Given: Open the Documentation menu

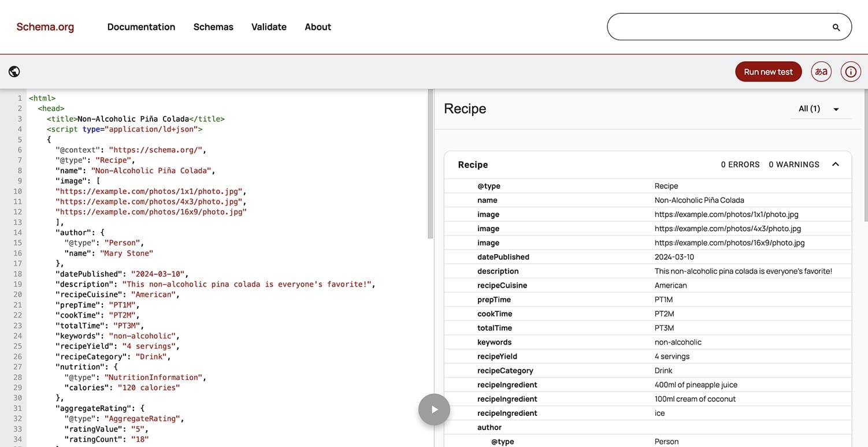Looking at the screenshot, I should tap(141, 27).
